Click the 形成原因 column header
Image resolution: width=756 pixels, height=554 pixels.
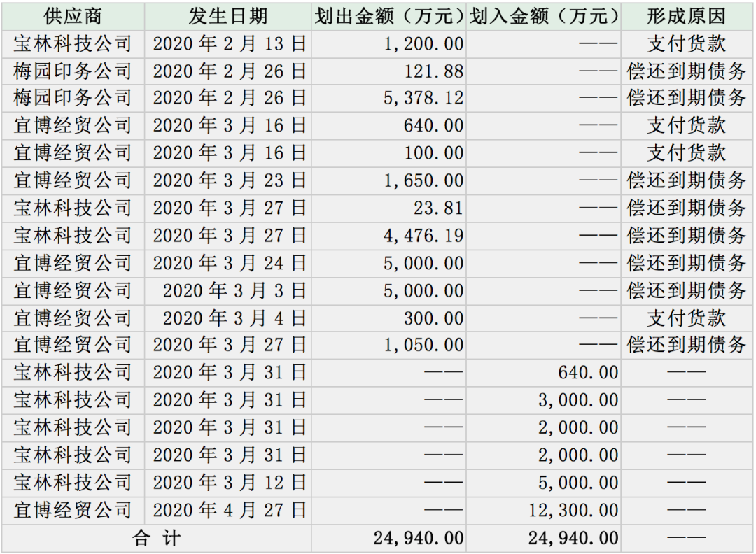tap(686, 17)
